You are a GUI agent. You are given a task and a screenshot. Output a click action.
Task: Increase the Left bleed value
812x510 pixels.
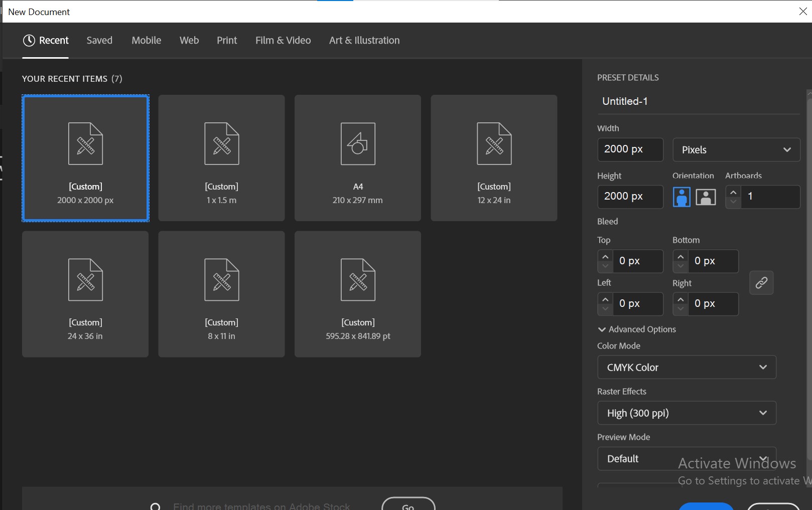[605, 299]
